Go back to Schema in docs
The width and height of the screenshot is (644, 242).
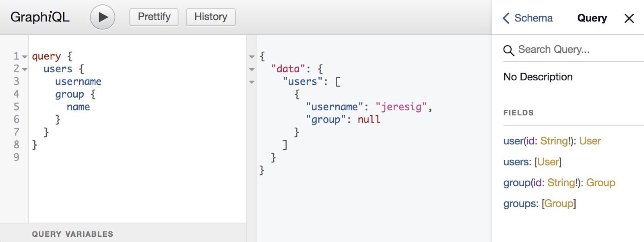(x=528, y=18)
